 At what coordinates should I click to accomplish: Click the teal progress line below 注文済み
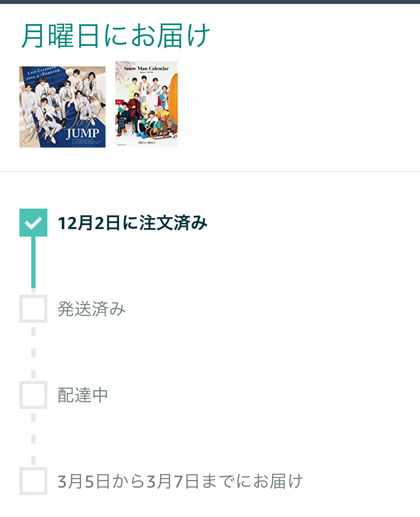click(x=33, y=262)
